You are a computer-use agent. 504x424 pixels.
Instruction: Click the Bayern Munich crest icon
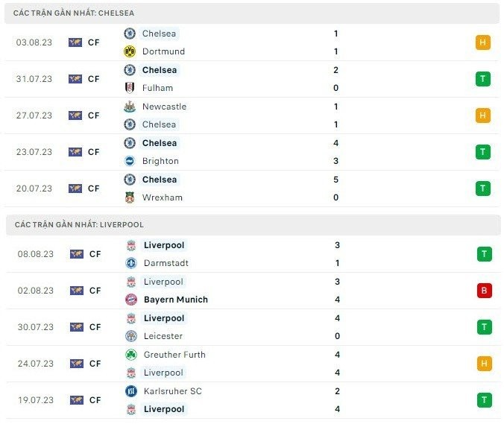tap(131, 300)
